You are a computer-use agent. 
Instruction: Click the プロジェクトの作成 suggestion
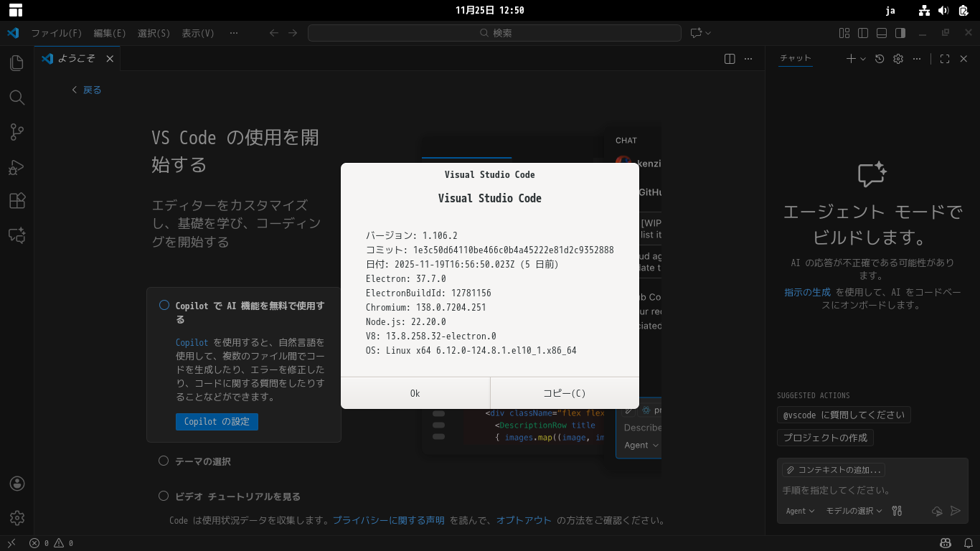point(825,438)
